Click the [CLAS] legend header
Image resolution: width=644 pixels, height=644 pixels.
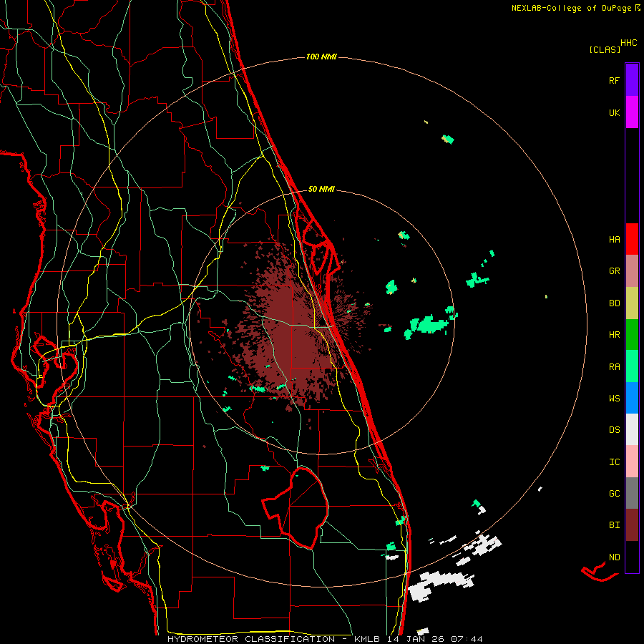click(605, 49)
